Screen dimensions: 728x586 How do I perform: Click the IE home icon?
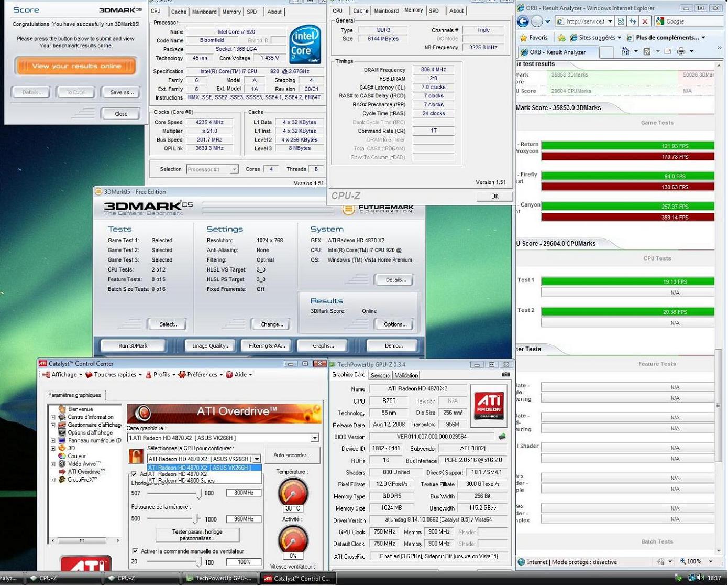[x=625, y=51]
